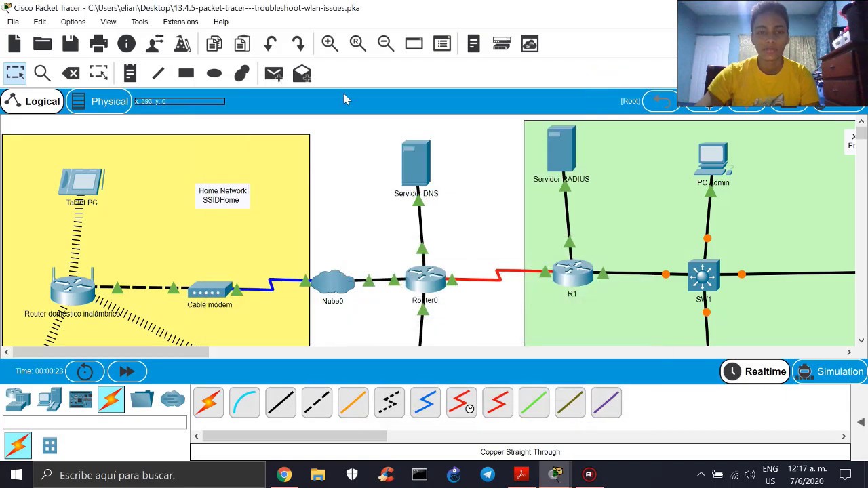The width and height of the screenshot is (868, 488).
Task: Select the Copper Straight-Through cable
Action: click(x=281, y=402)
